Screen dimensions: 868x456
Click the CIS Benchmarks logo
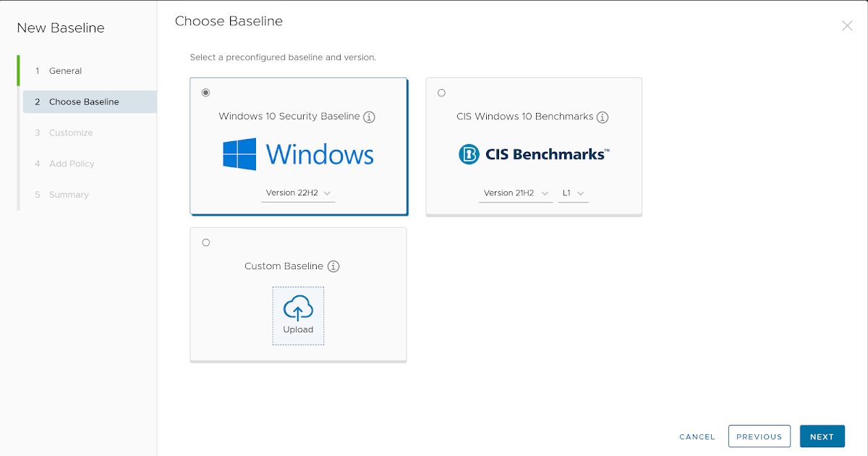coord(534,154)
